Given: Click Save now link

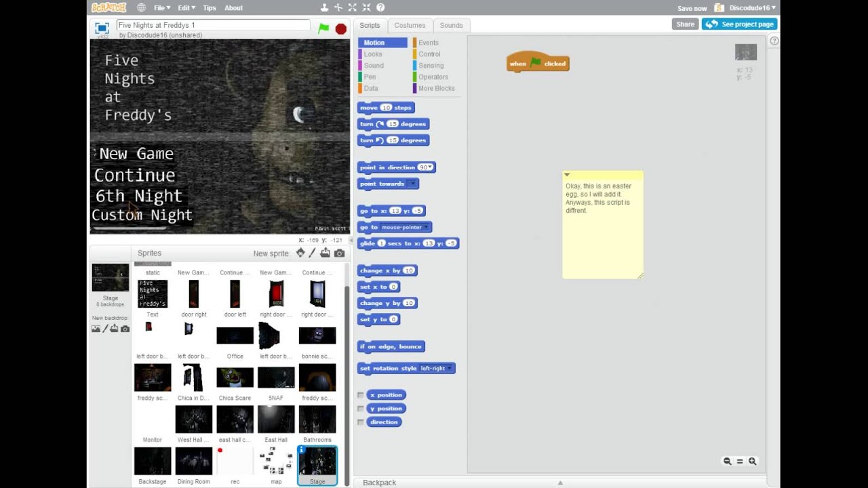Looking at the screenshot, I should tap(692, 8).
